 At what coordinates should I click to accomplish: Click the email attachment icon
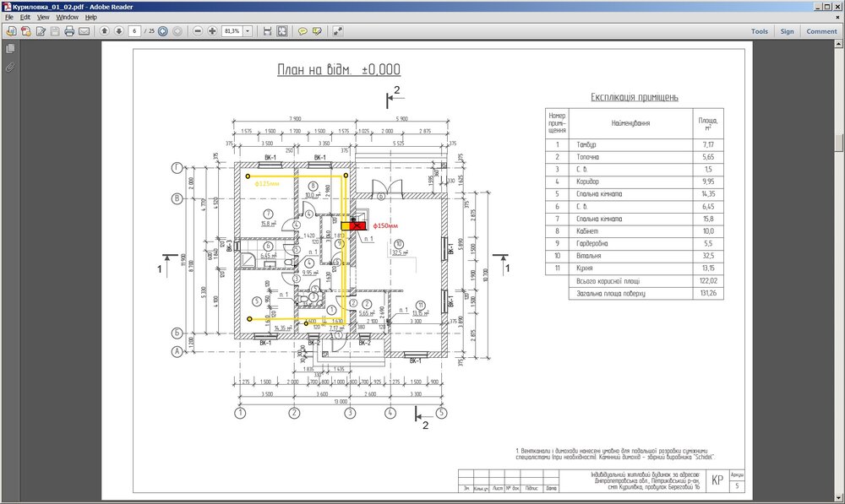(84, 30)
